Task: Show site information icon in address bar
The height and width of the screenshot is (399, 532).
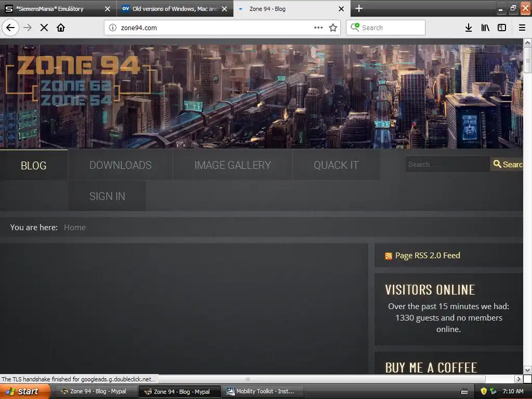Action: 113,28
